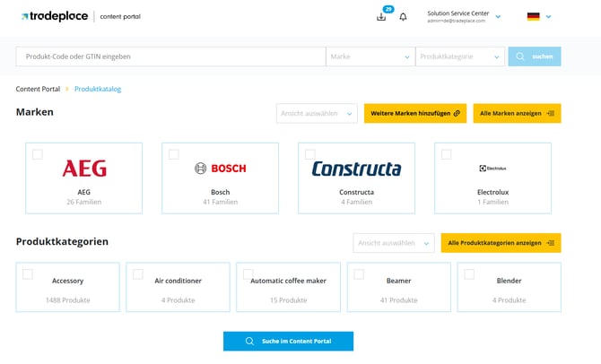Open the notifications bell
Screen dimensions: 601x364
point(403,17)
